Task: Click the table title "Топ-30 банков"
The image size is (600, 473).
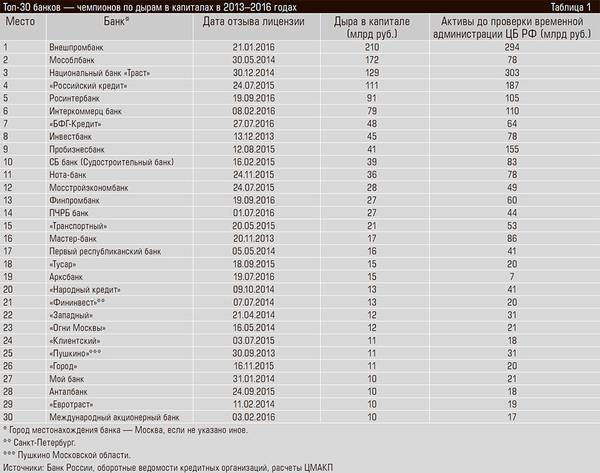Action: tap(149, 7)
